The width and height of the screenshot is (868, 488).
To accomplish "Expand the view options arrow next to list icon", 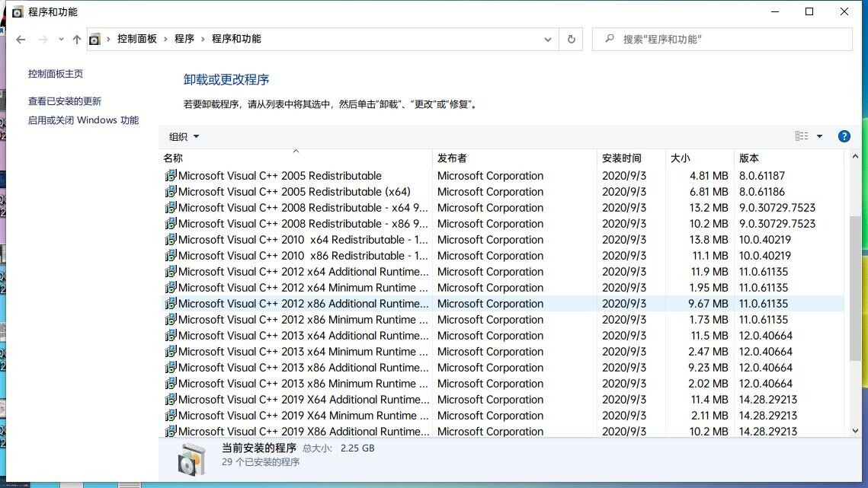I will [x=819, y=136].
